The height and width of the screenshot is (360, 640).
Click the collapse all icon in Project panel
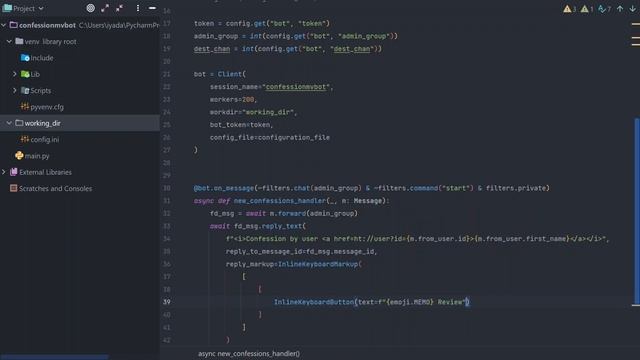(119, 8)
